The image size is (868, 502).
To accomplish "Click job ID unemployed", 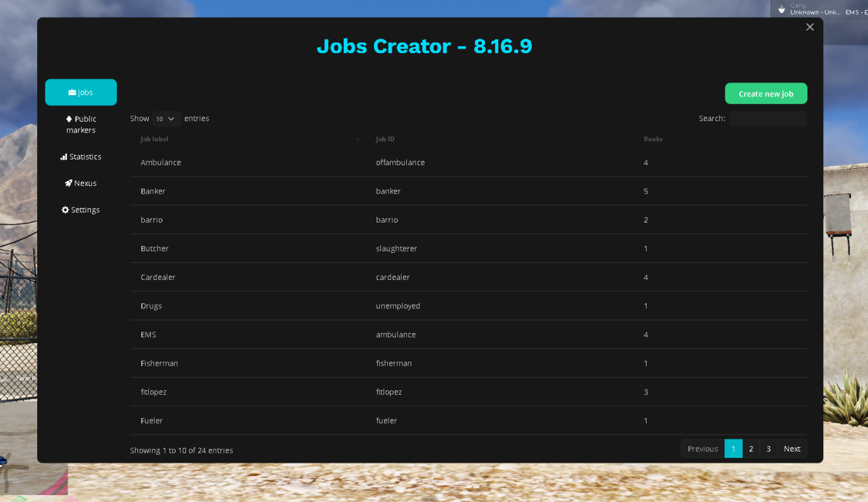I will tap(398, 306).
